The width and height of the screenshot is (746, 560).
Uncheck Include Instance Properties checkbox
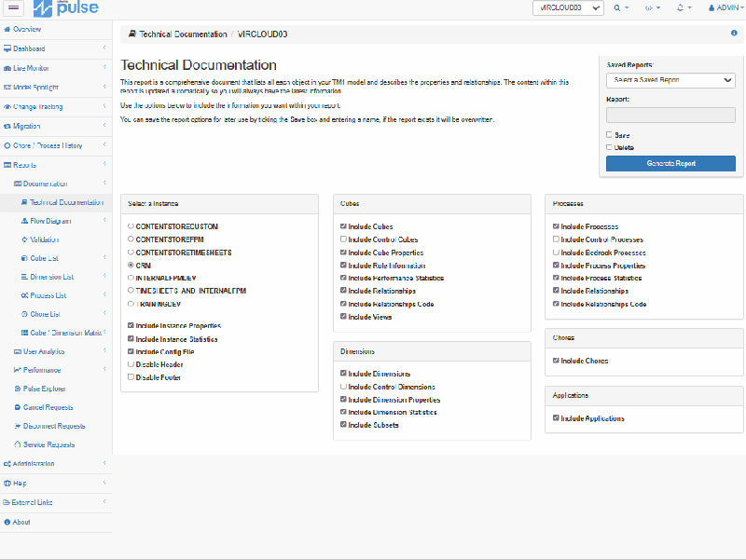(x=131, y=325)
